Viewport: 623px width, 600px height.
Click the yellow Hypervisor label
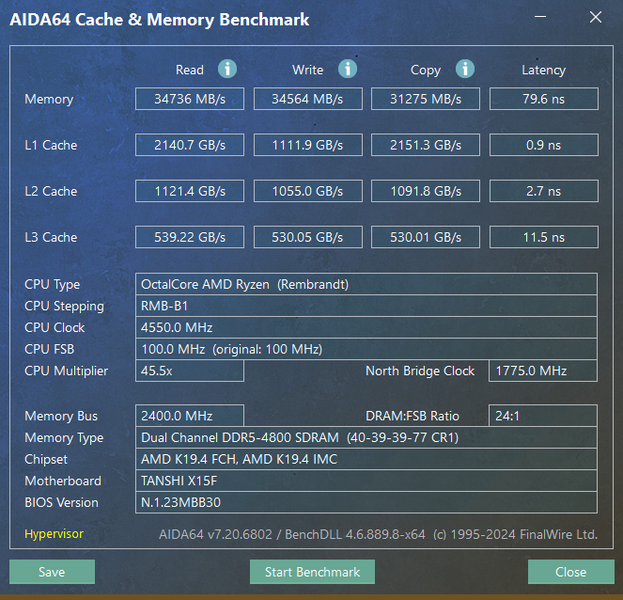(x=54, y=534)
